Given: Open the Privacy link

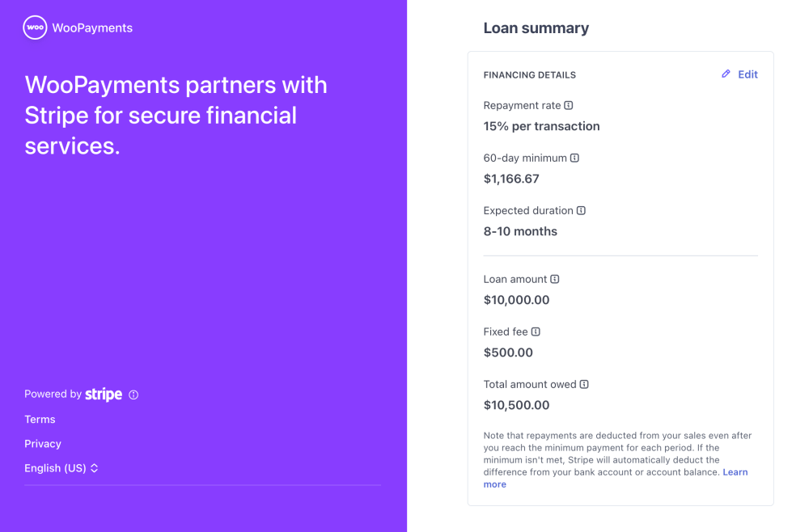Looking at the screenshot, I should point(43,444).
